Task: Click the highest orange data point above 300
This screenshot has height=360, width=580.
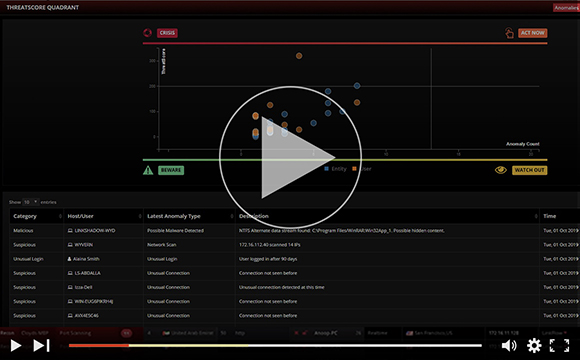Action: pos(299,56)
